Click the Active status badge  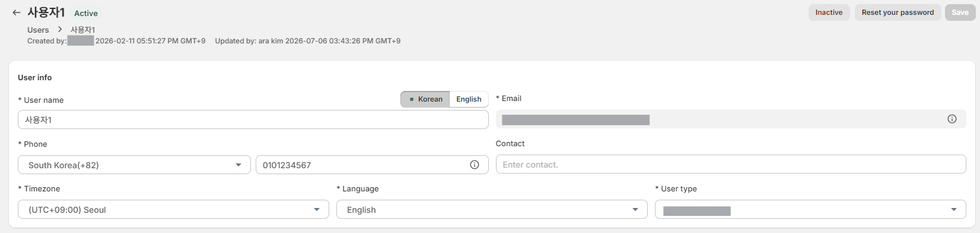86,13
